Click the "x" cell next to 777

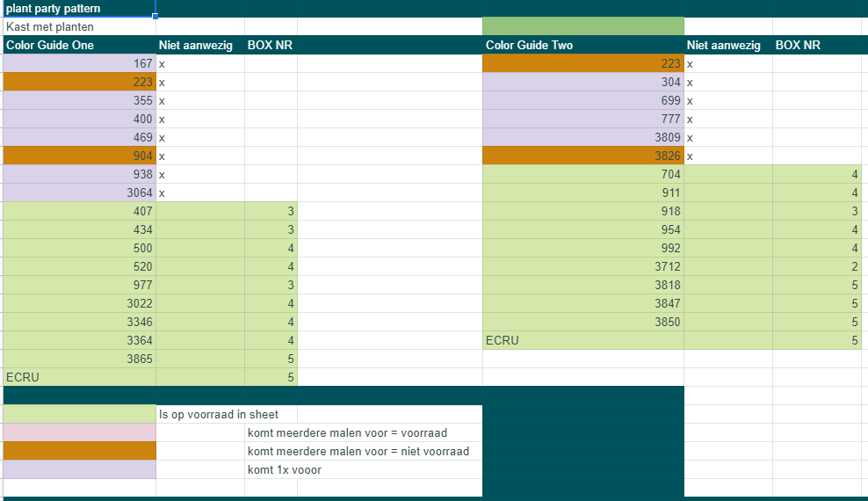pos(727,119)
